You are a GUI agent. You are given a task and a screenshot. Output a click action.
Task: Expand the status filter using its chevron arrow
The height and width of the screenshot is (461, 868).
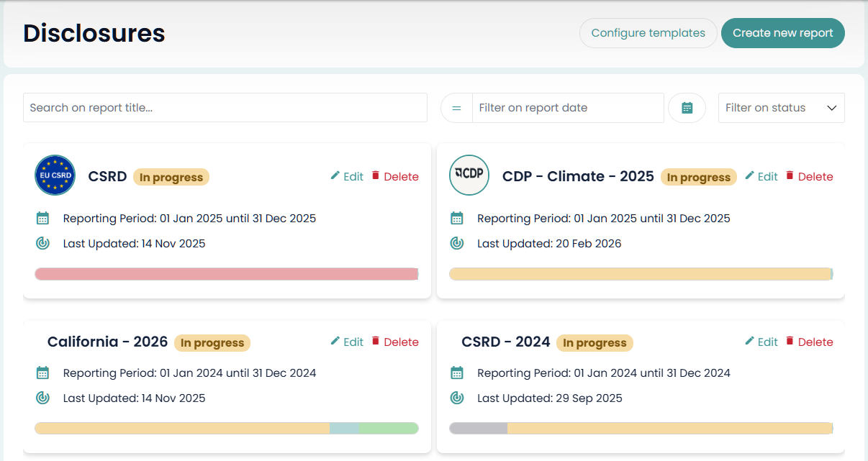coord(833,107)
